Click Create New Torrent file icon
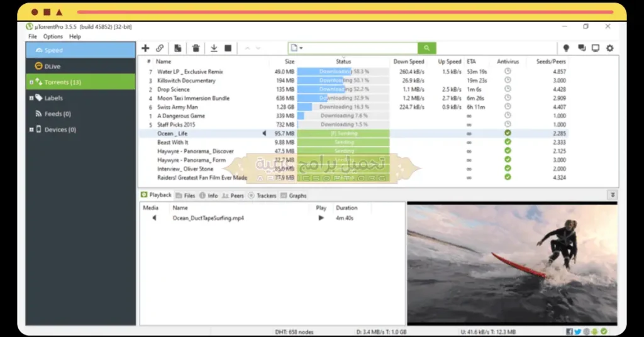 [x=177, y=48]
